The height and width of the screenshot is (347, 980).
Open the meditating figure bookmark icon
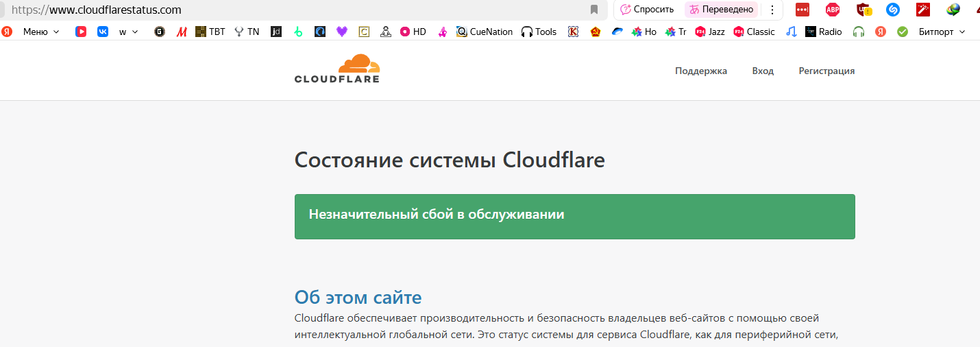tap(386, 32)
